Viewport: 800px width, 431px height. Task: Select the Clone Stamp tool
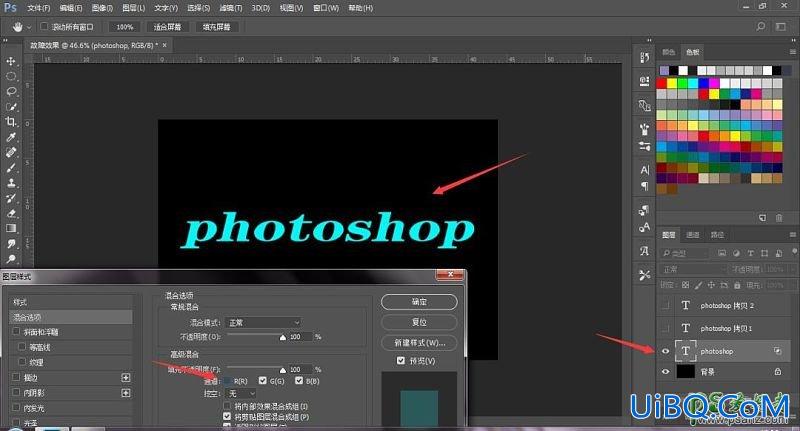[x=11, y=183]
